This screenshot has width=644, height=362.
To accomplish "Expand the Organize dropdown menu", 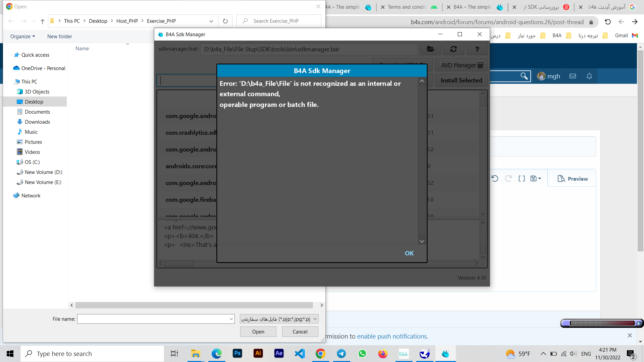I will point(22,36).
